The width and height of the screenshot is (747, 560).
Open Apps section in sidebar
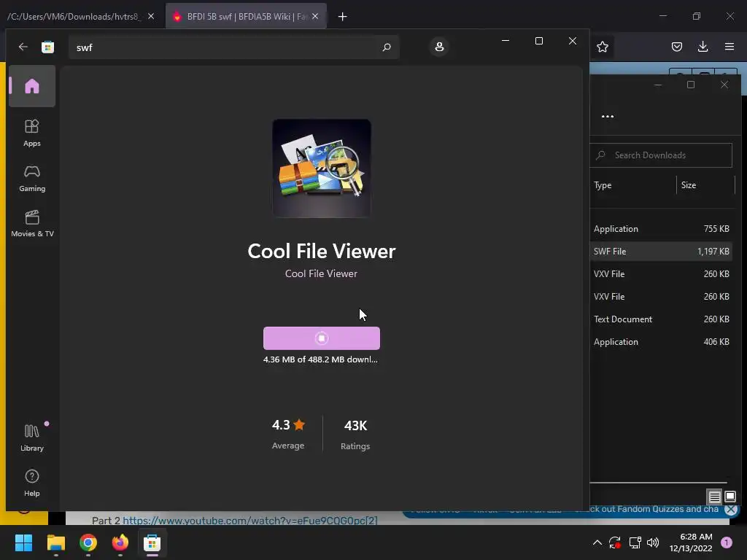coord(32,133)
